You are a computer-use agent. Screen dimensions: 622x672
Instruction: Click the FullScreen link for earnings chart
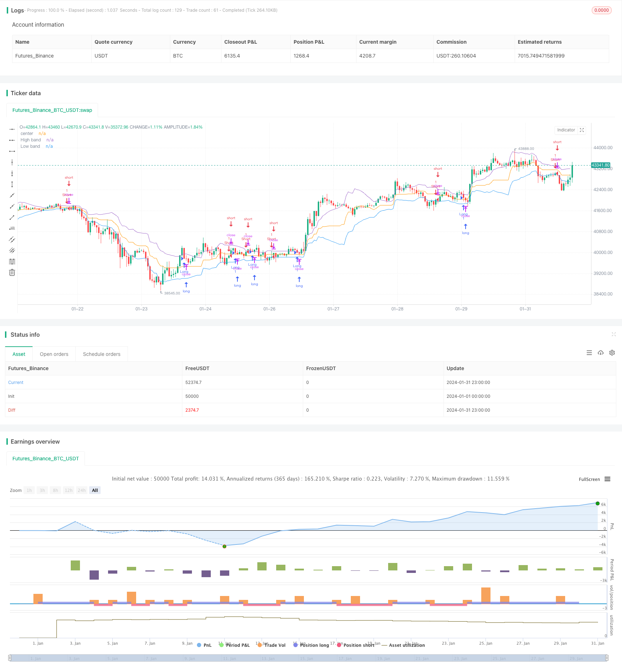[589, 479]
